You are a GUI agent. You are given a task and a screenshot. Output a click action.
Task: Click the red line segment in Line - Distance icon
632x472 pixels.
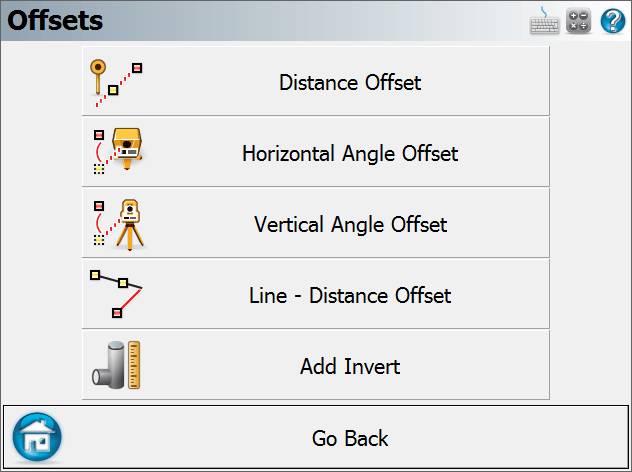coord(131,299)
